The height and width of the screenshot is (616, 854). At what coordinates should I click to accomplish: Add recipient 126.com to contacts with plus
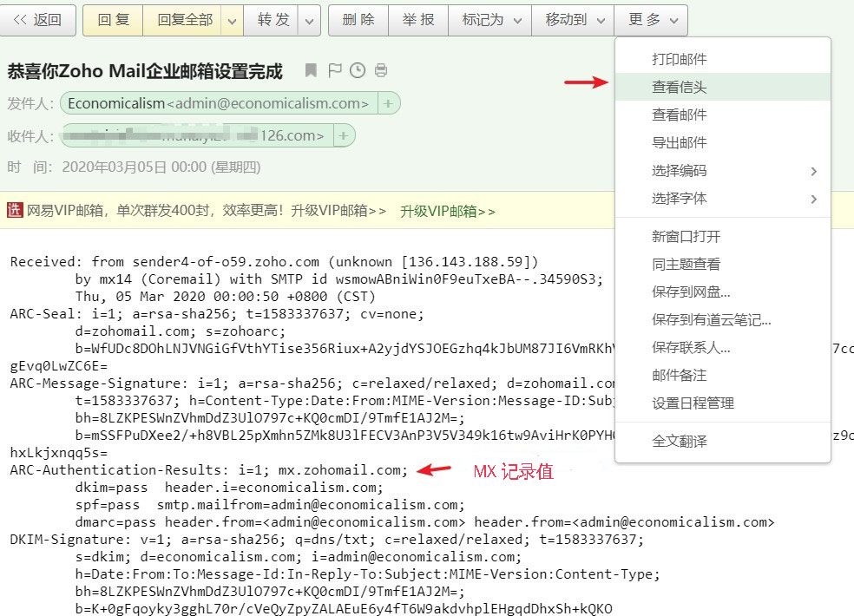coord(343,135)
